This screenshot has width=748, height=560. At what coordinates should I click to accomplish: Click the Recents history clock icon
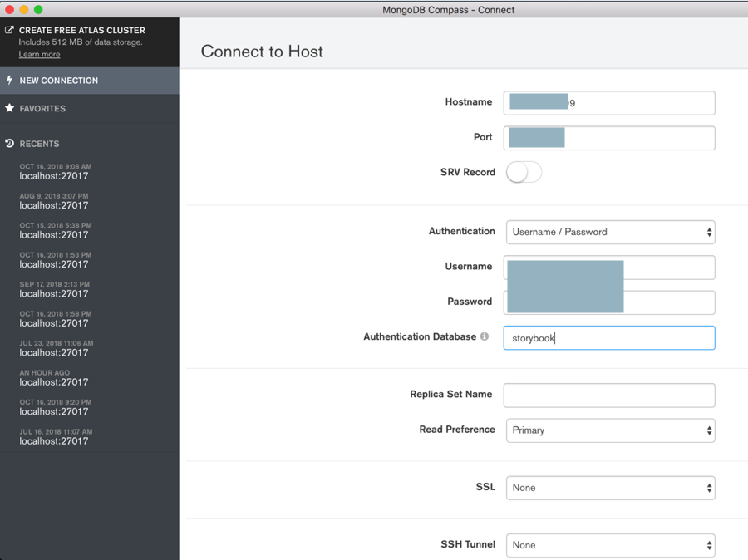(10, 144)
